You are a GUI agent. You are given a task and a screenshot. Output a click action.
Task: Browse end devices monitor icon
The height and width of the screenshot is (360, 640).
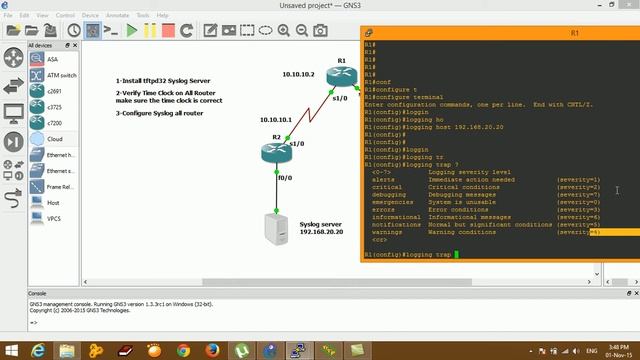pos(13,114)
